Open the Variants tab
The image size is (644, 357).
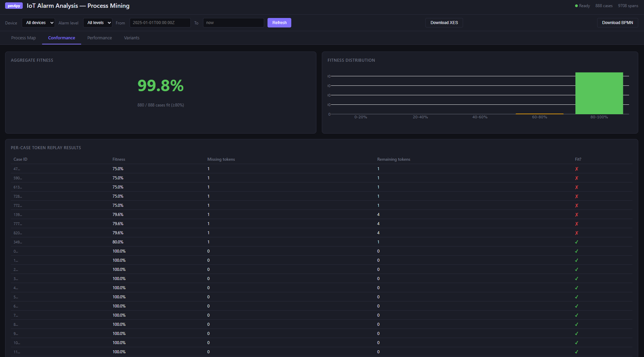point(132,38)
